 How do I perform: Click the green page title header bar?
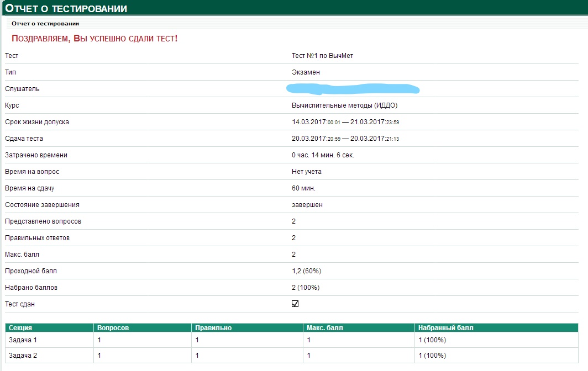point(294,8)
